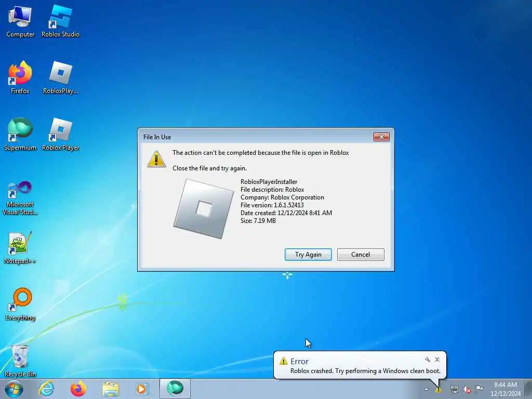The image size is (532, 399).
Task: Open Microsoft Visual Studio desktop shortcut
Action: [x=20, y=198]
